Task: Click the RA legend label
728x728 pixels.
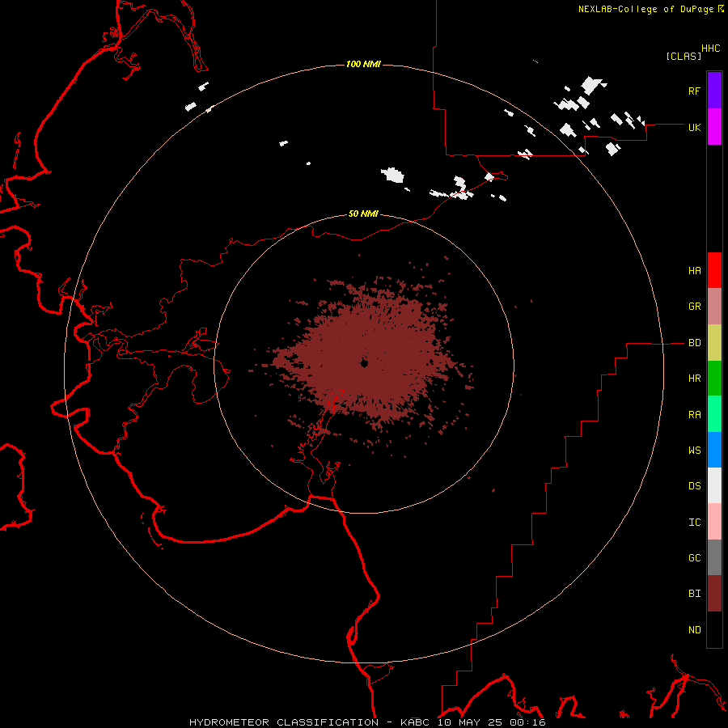Action: pyautogui.click(x=694, y=415)
